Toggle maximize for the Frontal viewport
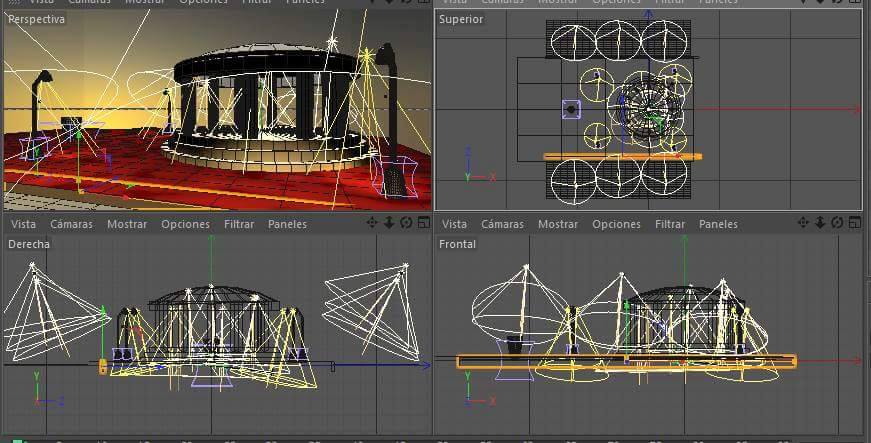The image size is (871, 443). click(854, 224)
